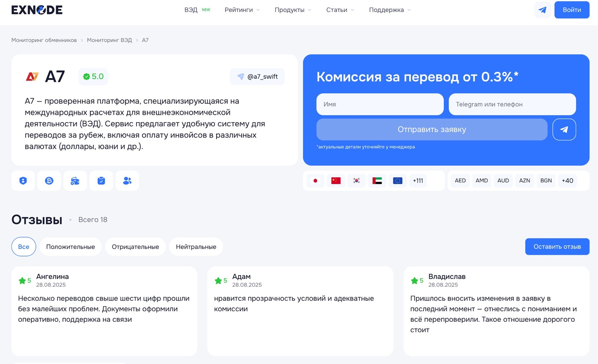Select the AUD currency chip
Viewport: 598px width, 364px height.
click(x=503, y=181)
